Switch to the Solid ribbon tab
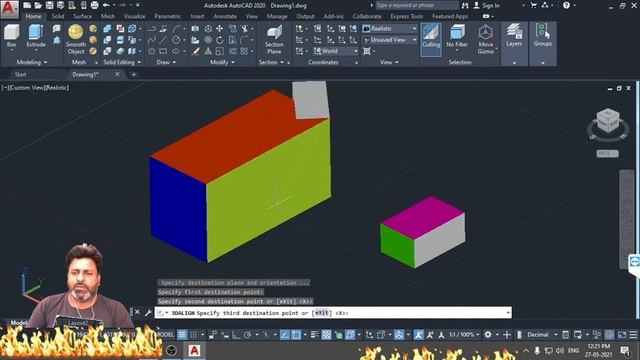640x360 pixels. 58,16
